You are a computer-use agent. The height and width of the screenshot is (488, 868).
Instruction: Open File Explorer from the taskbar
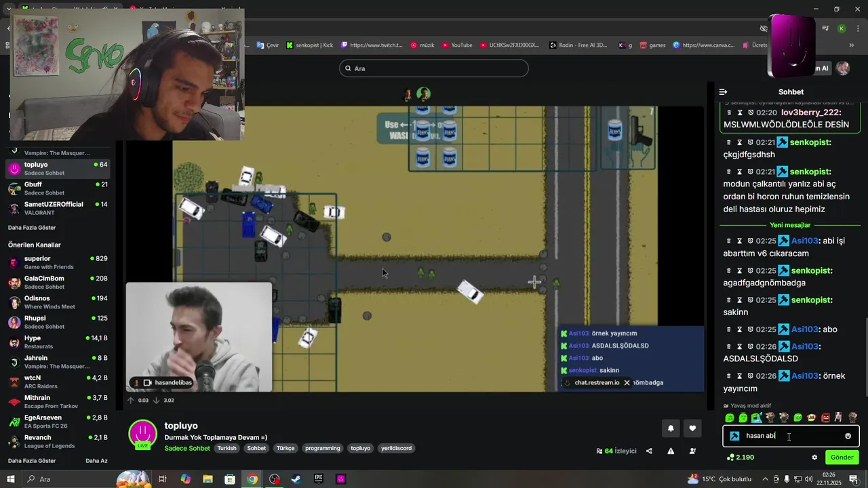[208, 479]
